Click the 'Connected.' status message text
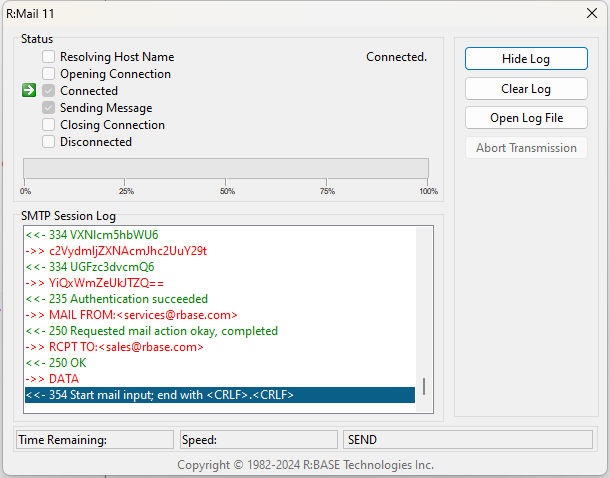610x478 pixels. coord(396,57)
